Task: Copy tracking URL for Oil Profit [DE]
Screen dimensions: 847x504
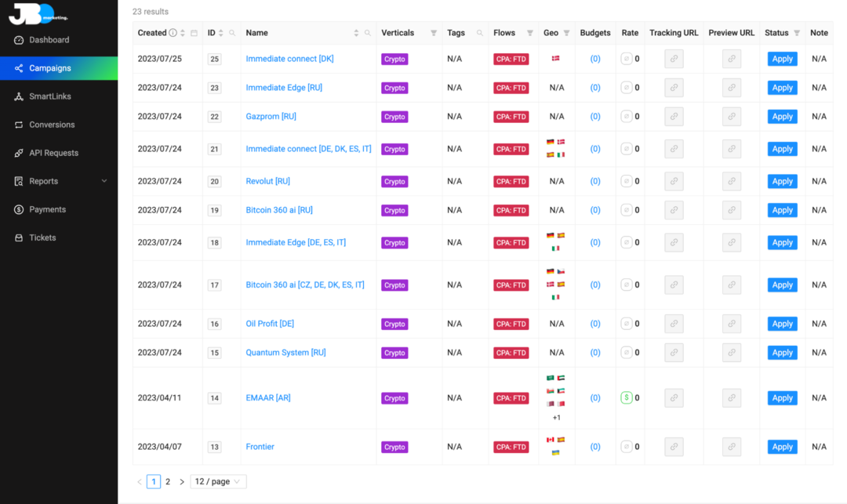Action: (x=674, y=324)
